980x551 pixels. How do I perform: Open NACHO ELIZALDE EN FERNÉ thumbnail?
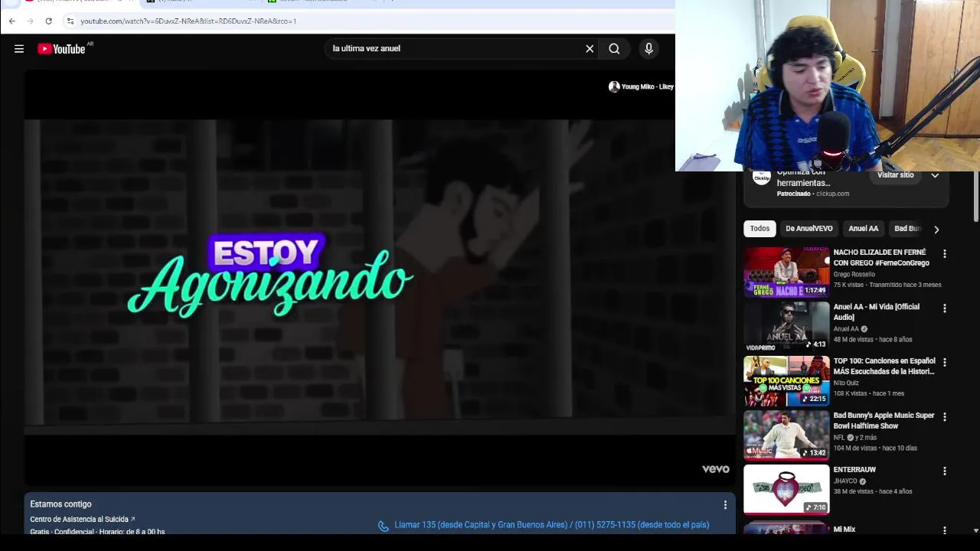pos(786,272)
